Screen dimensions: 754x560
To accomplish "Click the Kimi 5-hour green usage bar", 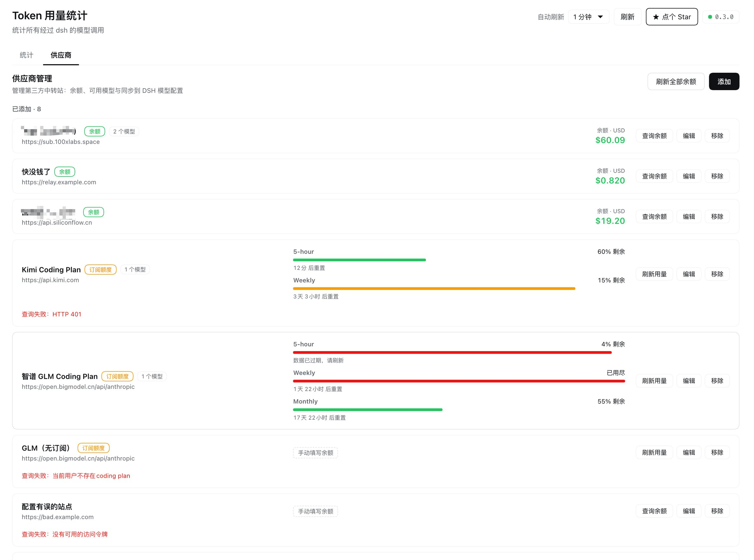I will pyautogui.click(x=359, y=260).
